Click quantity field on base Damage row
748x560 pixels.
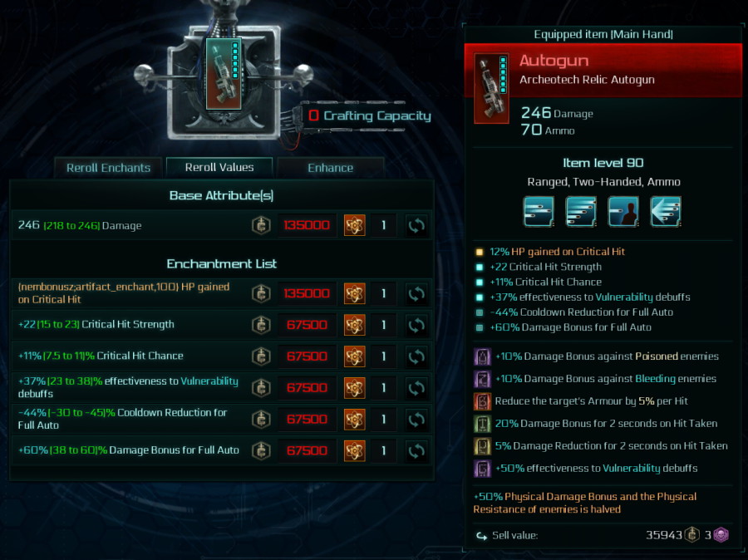coord(383,225)
